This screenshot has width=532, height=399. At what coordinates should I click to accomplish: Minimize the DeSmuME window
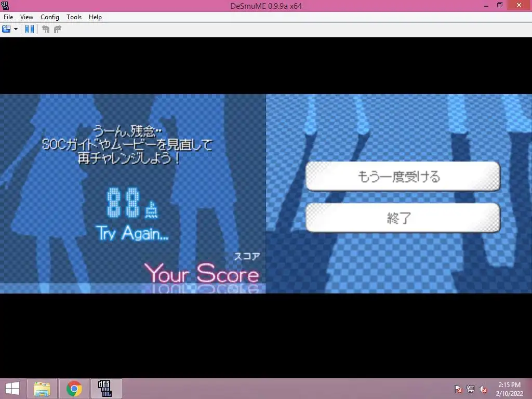pos(486,5)
